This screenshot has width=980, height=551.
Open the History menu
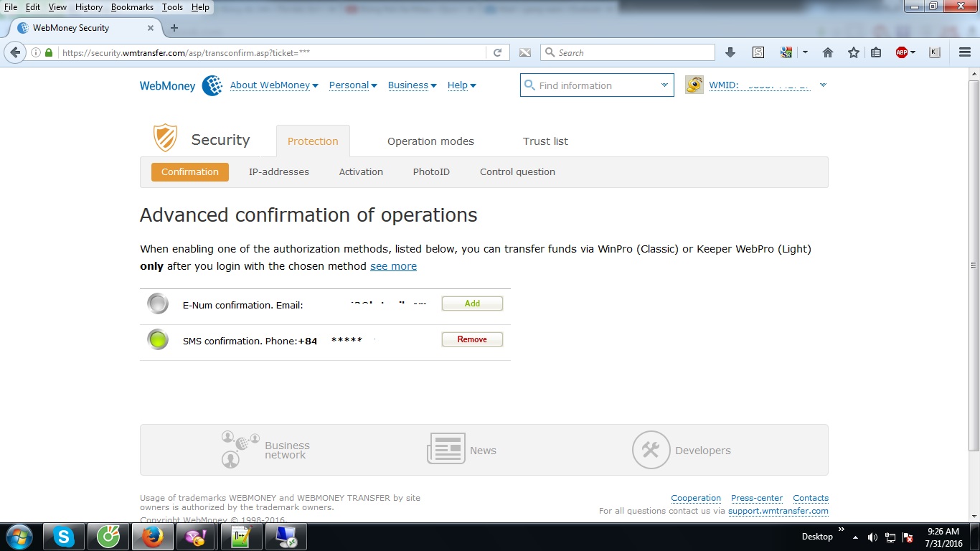[89, 7]
